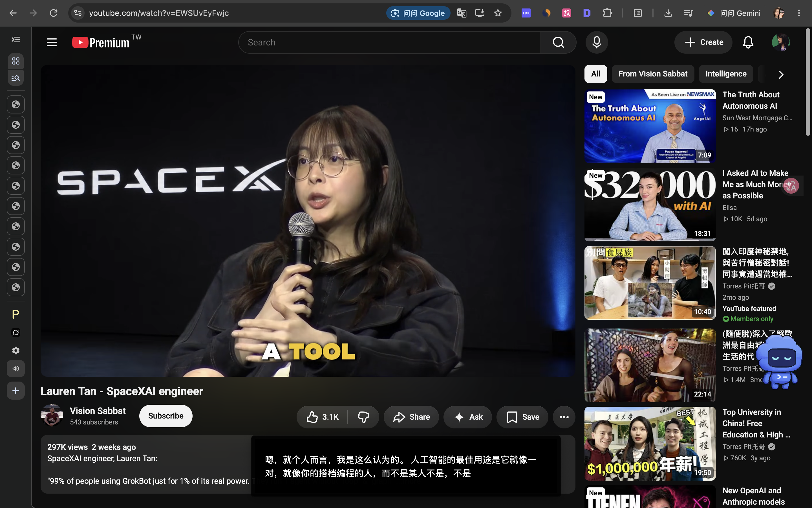Click the pink translate extension icon

point(567,13)
